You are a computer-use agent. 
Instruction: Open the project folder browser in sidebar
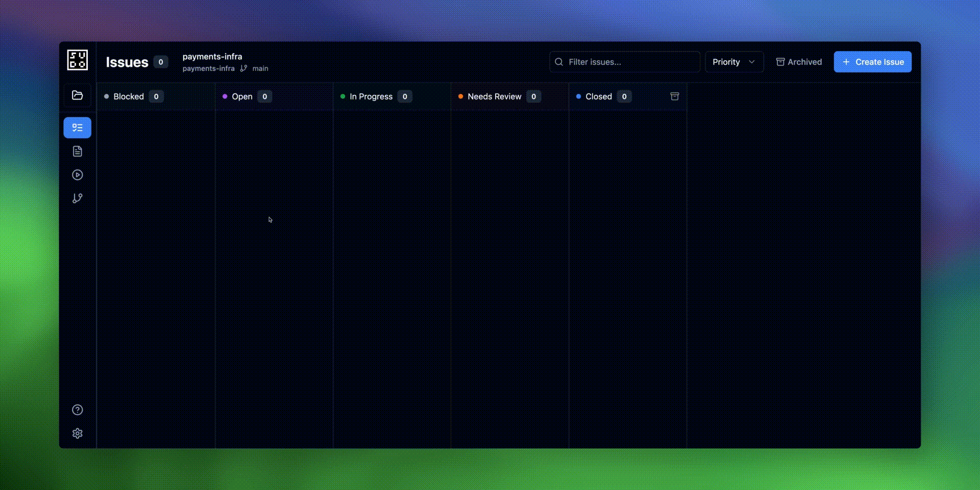(77, 95)
